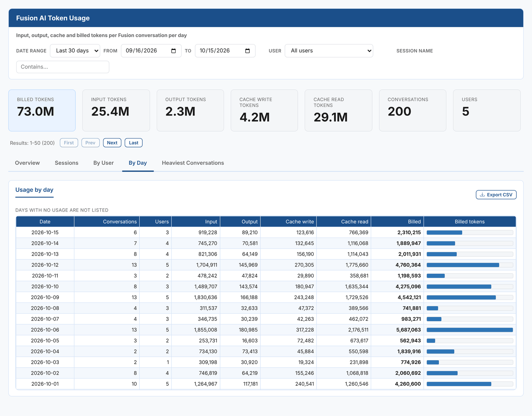The width and height of the screenshot is (532, 416).
Task: Expand the Date Range dropdown
Action: [x=75, y=51]
